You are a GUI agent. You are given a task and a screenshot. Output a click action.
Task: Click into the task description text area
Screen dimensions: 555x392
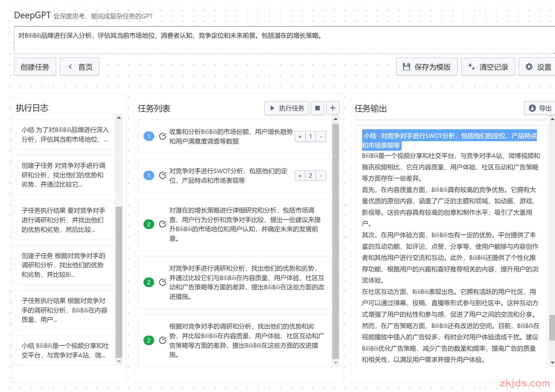[x=284, y=40]
